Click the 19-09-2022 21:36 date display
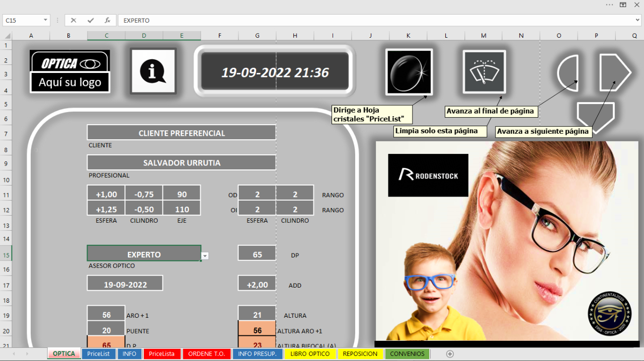This screenshot has height=361, width=644. [275, 72]
